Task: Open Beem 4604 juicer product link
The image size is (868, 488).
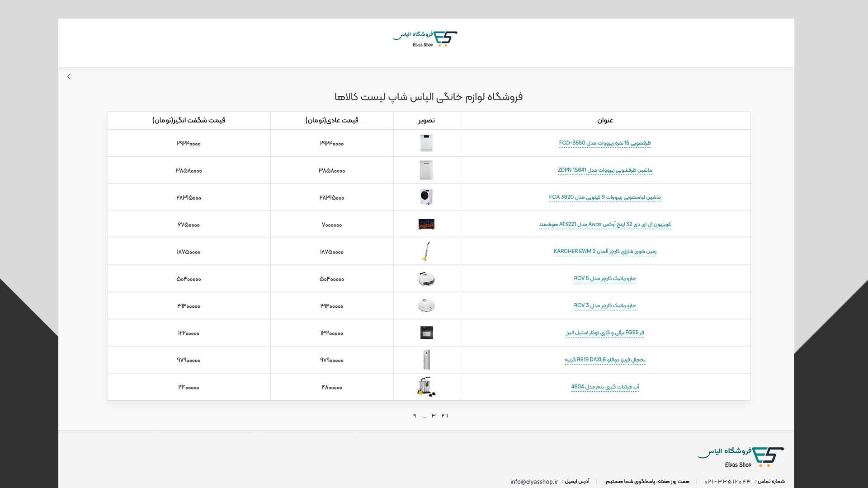Action: (604, 387)
